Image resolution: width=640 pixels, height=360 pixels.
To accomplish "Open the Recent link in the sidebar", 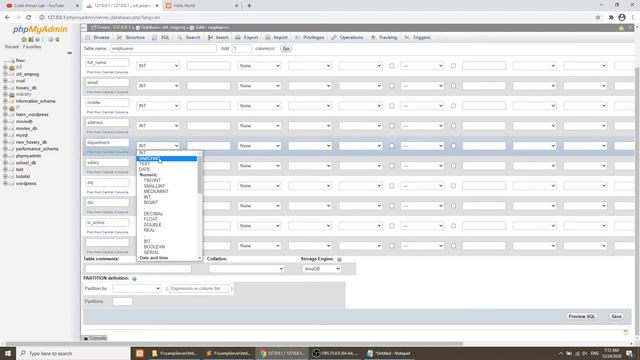I will (12, 47).
